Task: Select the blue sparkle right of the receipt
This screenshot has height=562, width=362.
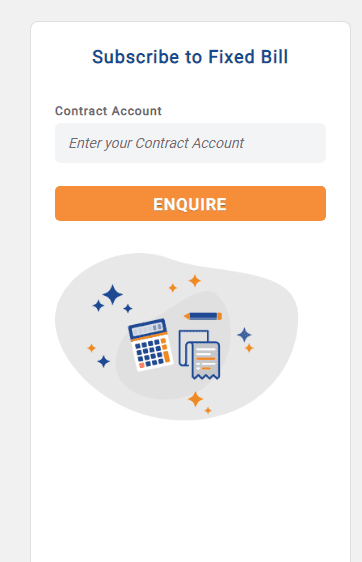Action: (244, 334)
